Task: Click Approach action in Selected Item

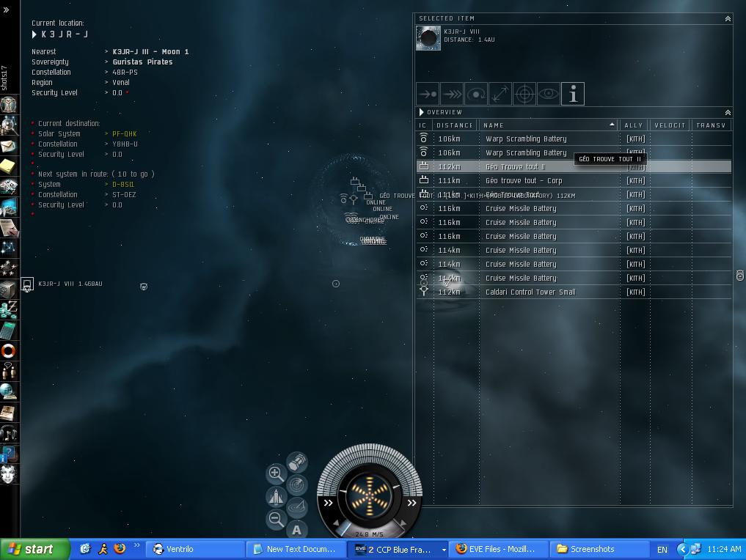Action: [x=428, y=94]
